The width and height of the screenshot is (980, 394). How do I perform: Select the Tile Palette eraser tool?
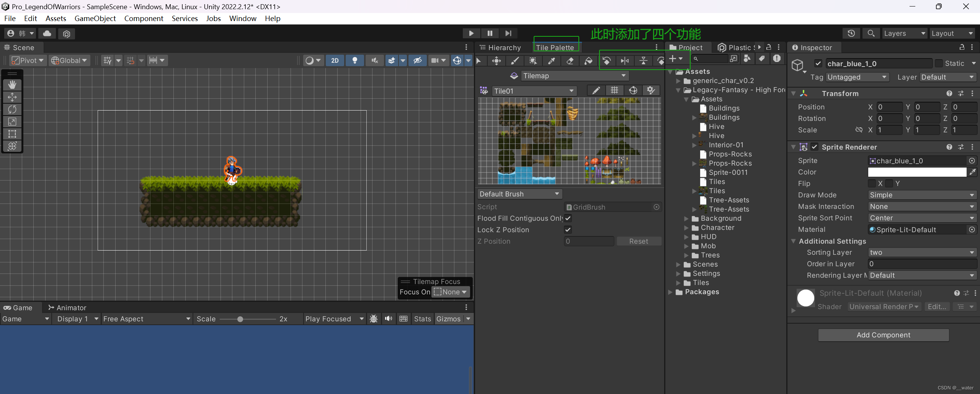coord(570,60)
